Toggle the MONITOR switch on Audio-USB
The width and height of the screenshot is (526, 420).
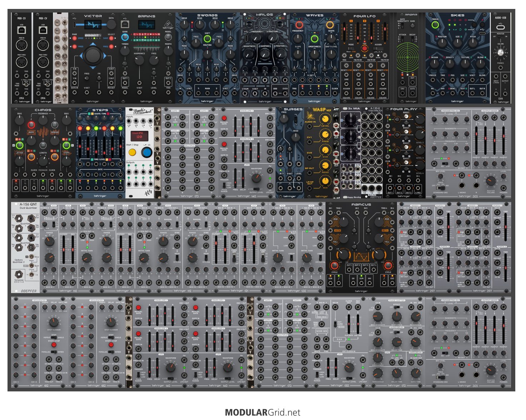click(500, 36)
